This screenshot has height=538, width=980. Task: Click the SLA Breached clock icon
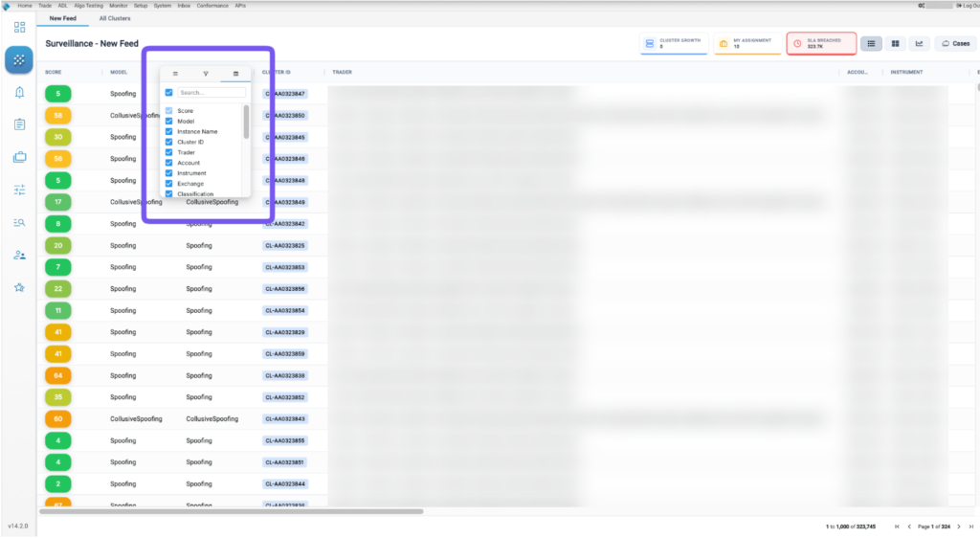pos(797,44)
